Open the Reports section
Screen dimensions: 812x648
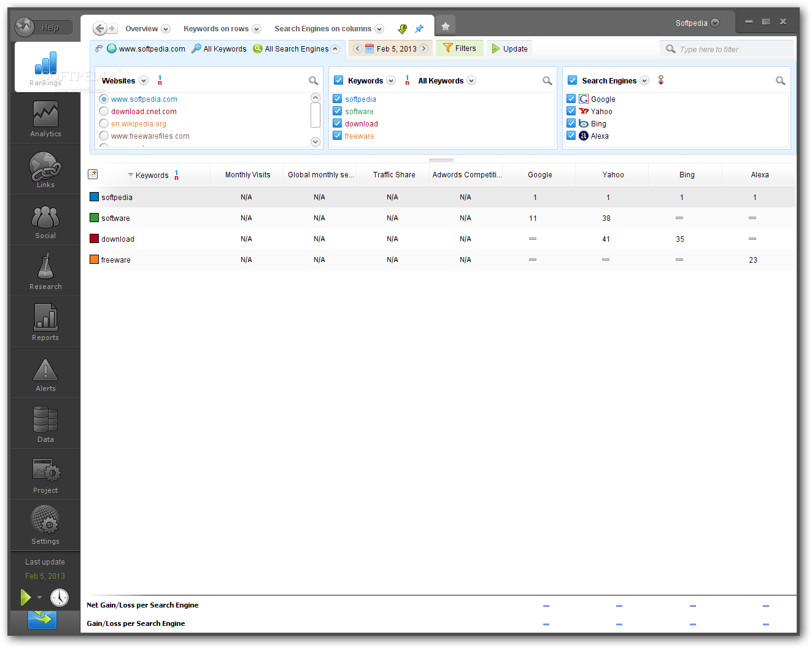click(x=45, y=322)
